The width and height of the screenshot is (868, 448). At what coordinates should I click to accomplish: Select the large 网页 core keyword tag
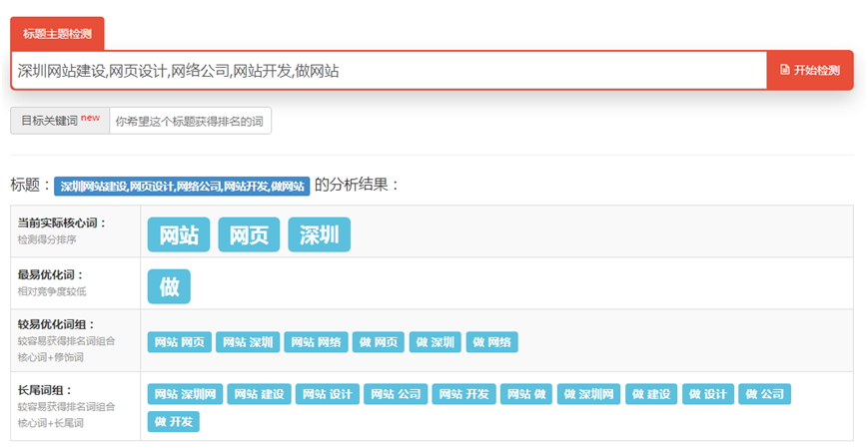[x=249, y=235]
